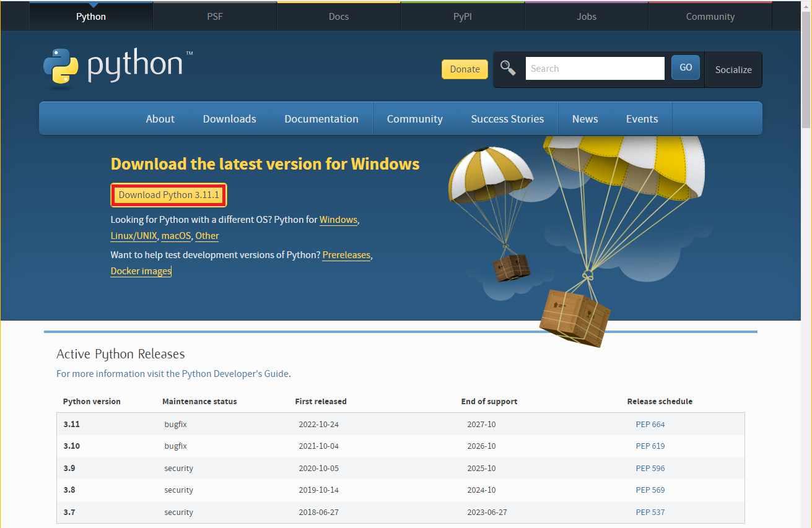Viewport: 812px width, 528px height.
Task: Click version 3.11 in the table
Action: 72,425
